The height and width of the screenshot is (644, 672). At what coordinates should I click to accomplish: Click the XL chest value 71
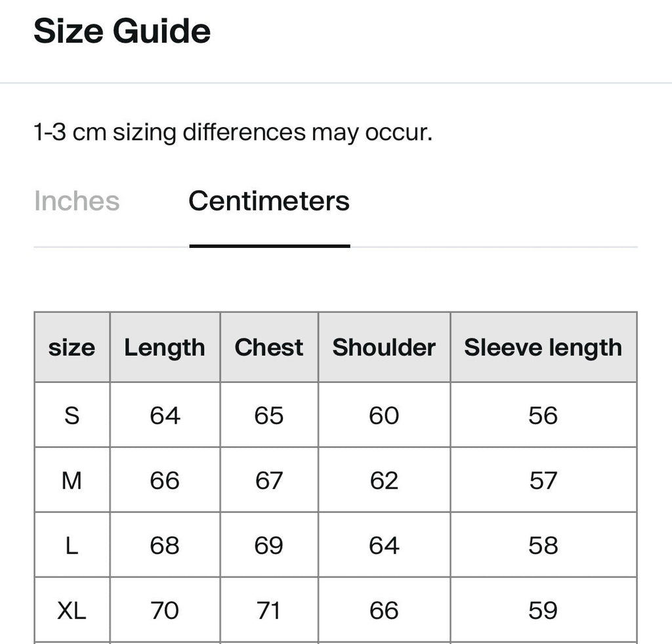tap(268, 611)
